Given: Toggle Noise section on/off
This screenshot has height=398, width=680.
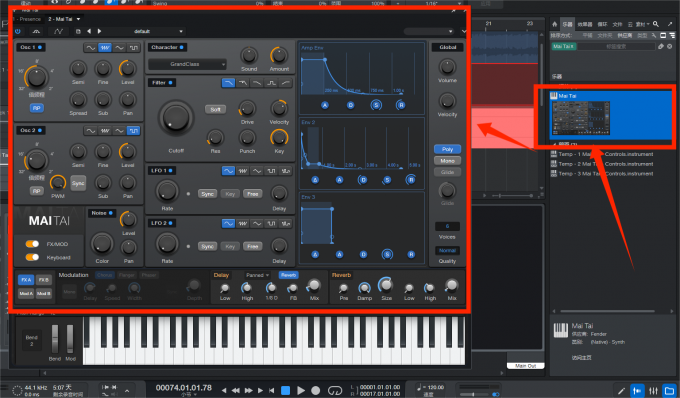Looking at the screenshot, I should [111, 213].
